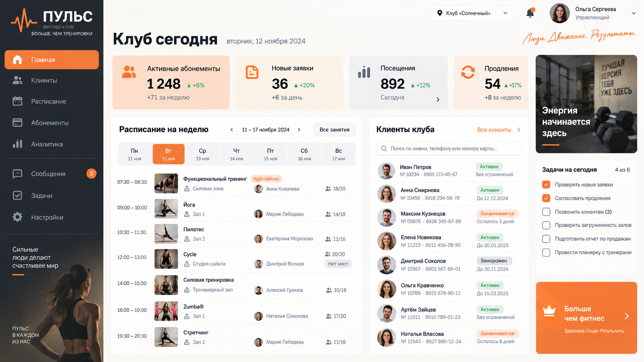This screenshot has height=362, width=644.
Task: Click the unread badge 3 on Сообщения
Action: point(91,173)
